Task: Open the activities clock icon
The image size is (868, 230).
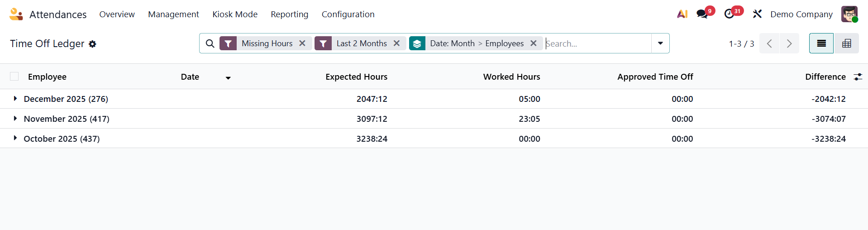Action: point(729,14)
